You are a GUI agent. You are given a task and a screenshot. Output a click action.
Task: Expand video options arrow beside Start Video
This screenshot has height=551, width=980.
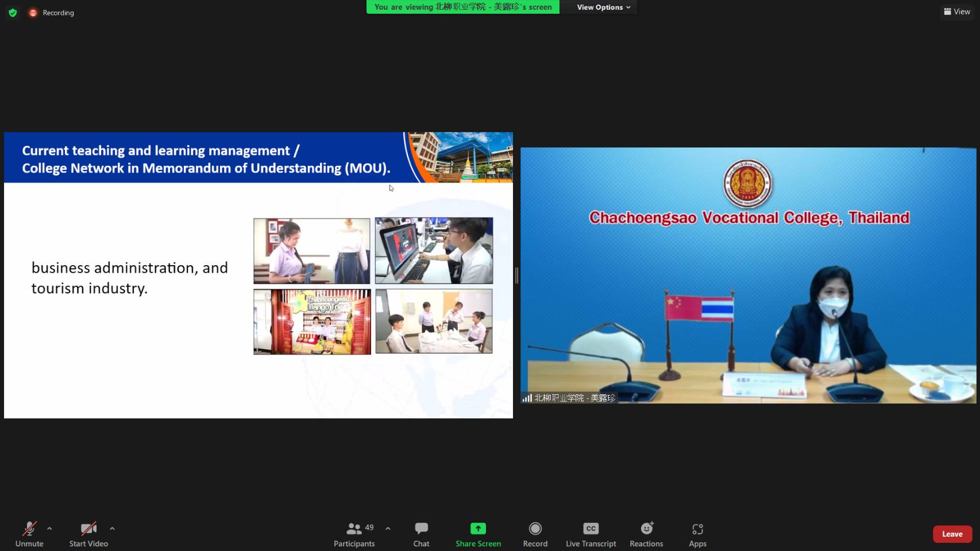tap(112, 529)
